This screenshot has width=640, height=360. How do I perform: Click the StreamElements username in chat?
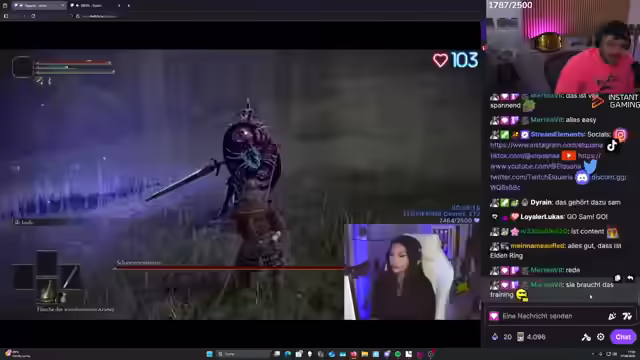557,134
